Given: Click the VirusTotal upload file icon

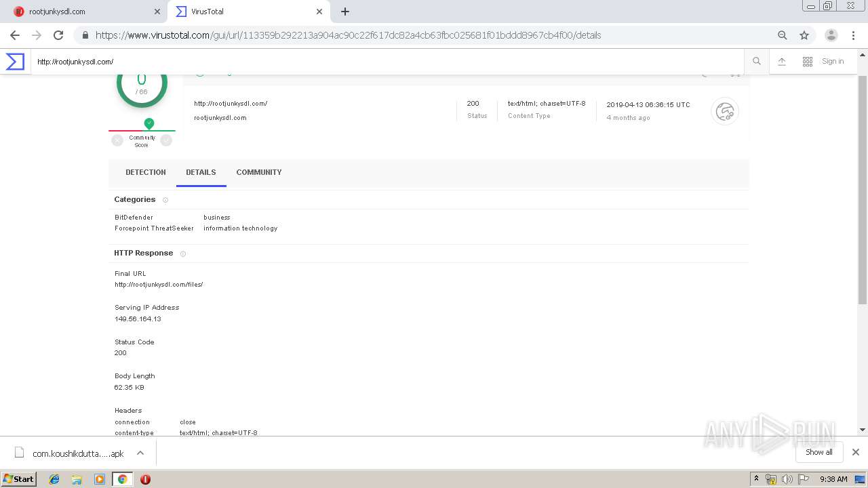Looking at the screenshot, I should click(x=782, y=61).
